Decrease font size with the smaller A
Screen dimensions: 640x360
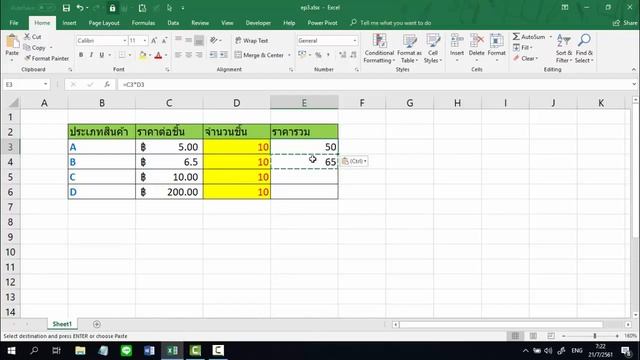click(164, 40)
